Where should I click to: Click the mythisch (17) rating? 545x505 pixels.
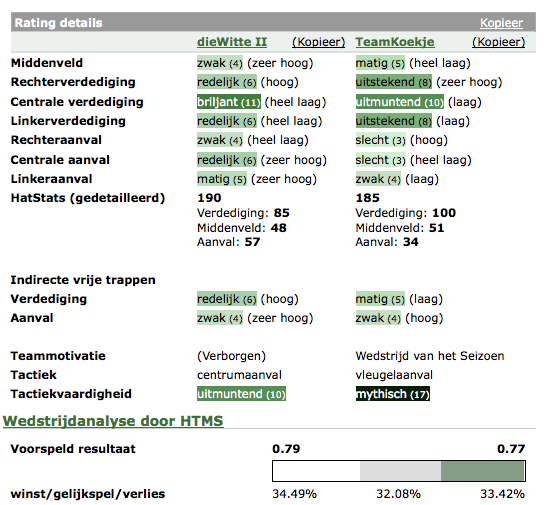coord(393,394)
